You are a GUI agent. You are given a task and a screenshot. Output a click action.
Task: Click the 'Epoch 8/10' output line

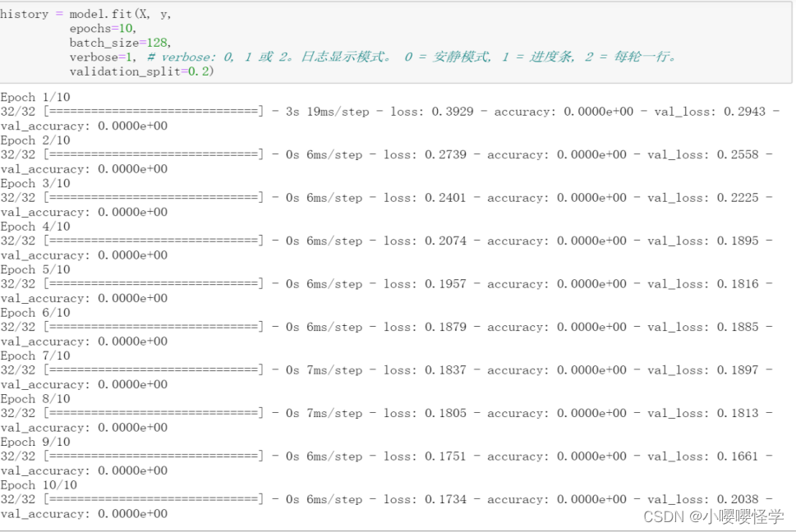click(x=35, y=399)
